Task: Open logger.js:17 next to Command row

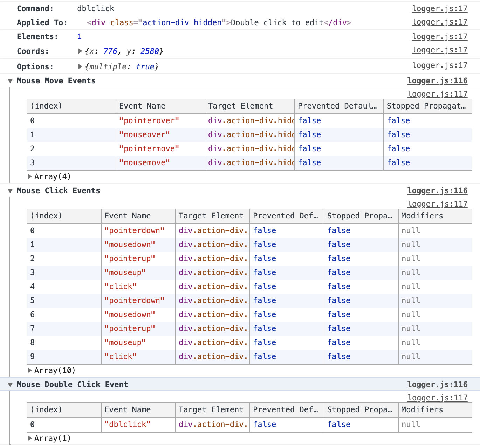Action: [440, 8]
